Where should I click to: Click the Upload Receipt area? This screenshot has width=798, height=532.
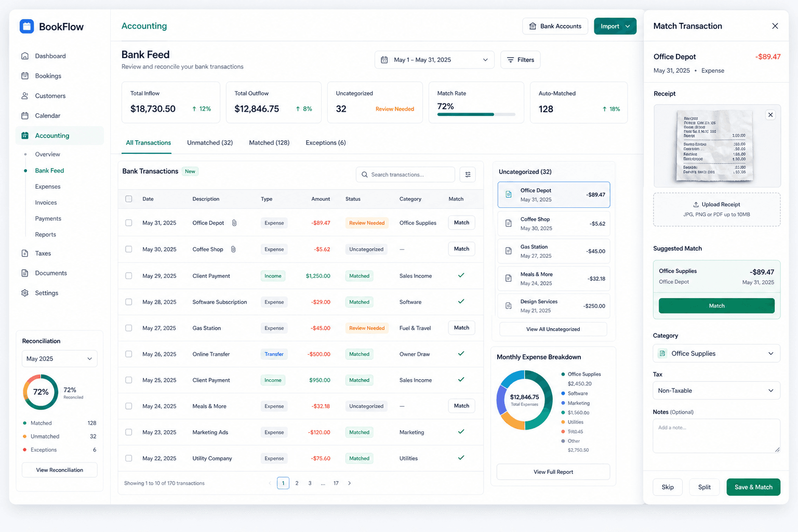click(x=717, y=209)
